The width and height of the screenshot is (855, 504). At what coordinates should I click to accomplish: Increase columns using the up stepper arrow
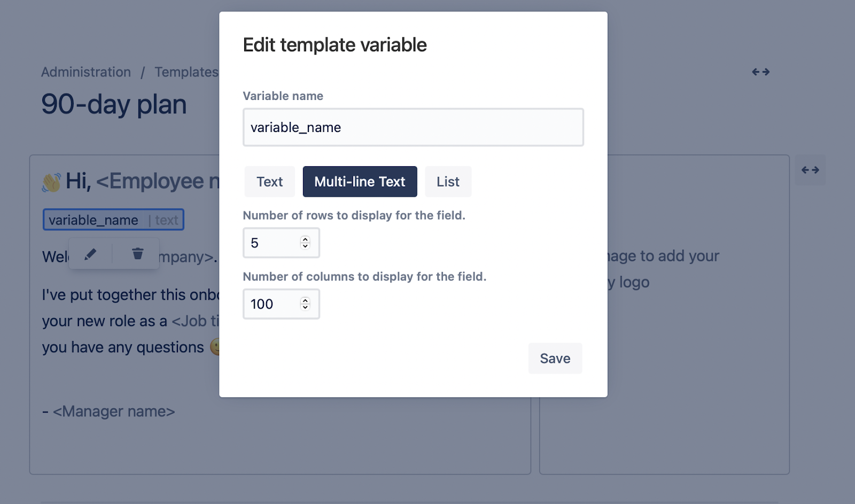coord(304,300)
